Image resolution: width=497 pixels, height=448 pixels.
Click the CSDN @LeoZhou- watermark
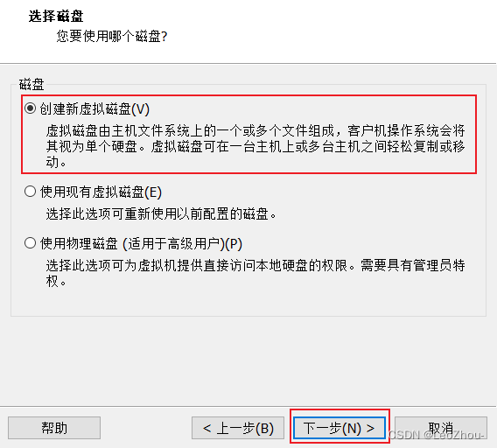click(437, 435)
